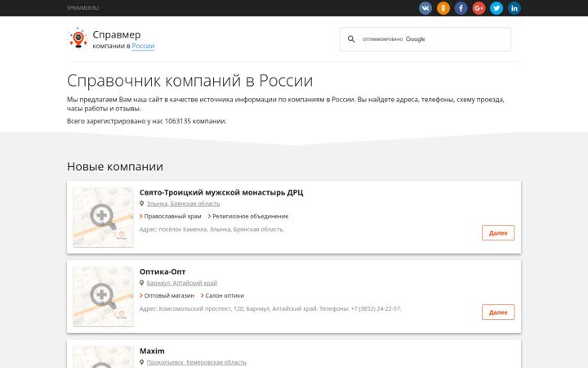Click the 1063135 registered companies text
Viewport: 588px width, 368px height.
147,121
